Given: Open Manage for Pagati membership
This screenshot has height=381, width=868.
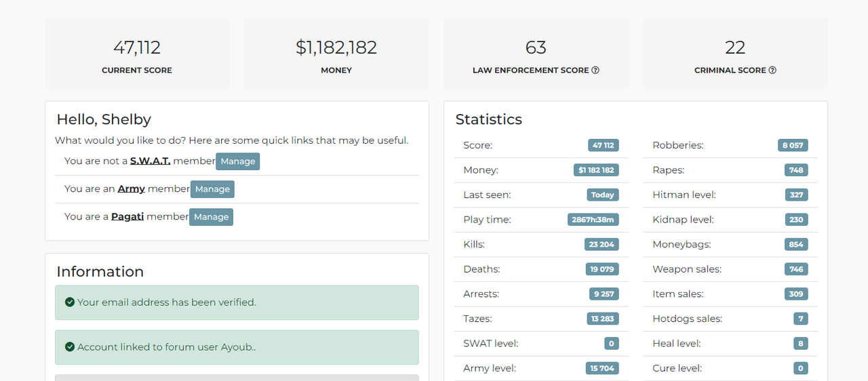Looking at the screenshot, I should point(211,217).
